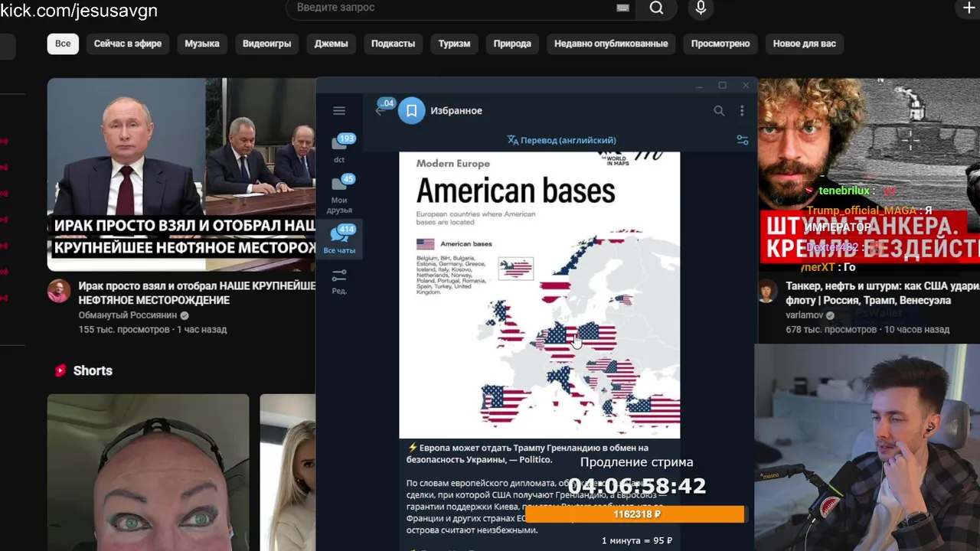Open Ред. folder editing option

click(x=339, y=281)
